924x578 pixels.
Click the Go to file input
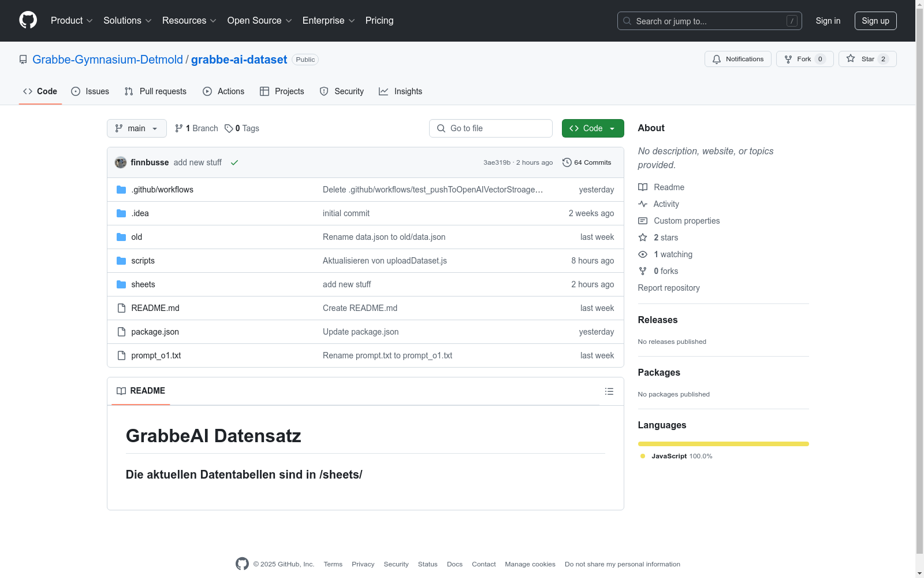point(491,128)
